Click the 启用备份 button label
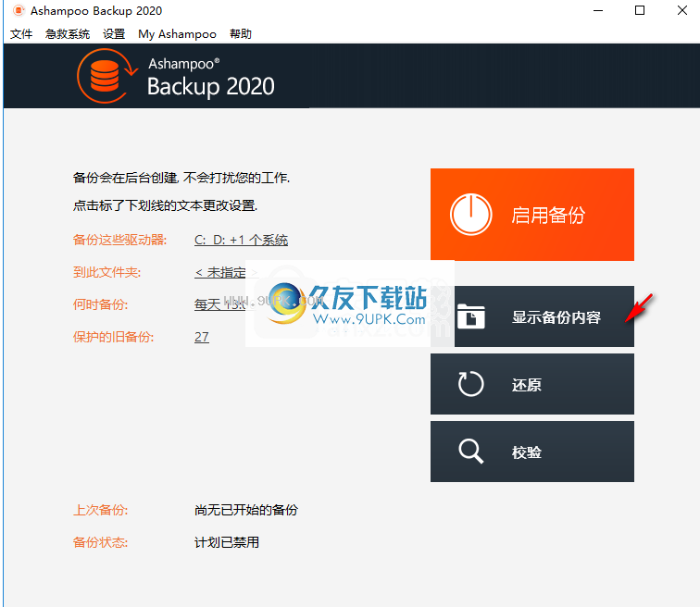The height and width of the screenshot is (607, 700). [548, 215]
